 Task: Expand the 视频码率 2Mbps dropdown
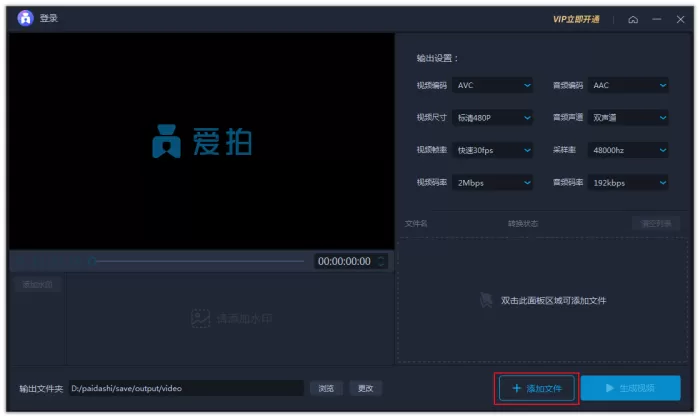(x=492, y=183)
